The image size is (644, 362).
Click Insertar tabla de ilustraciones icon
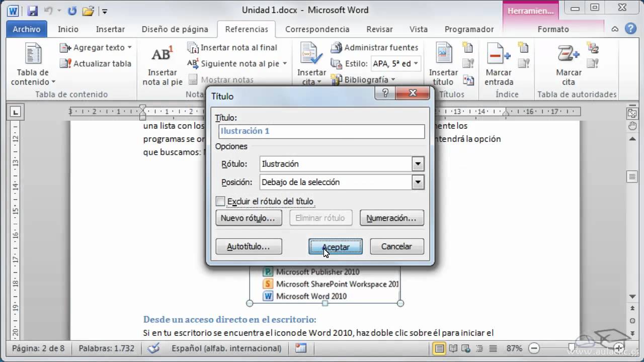[x=468, y=48]
